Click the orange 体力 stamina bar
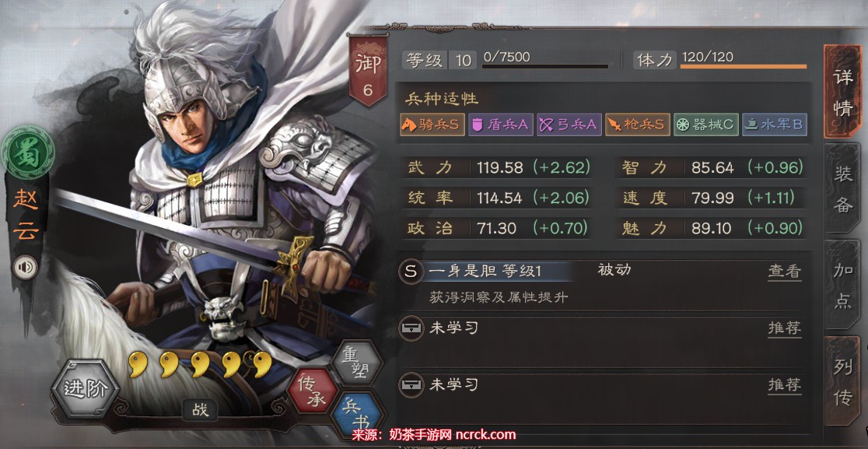The image size is (868, 449). [x=743, y=66]
